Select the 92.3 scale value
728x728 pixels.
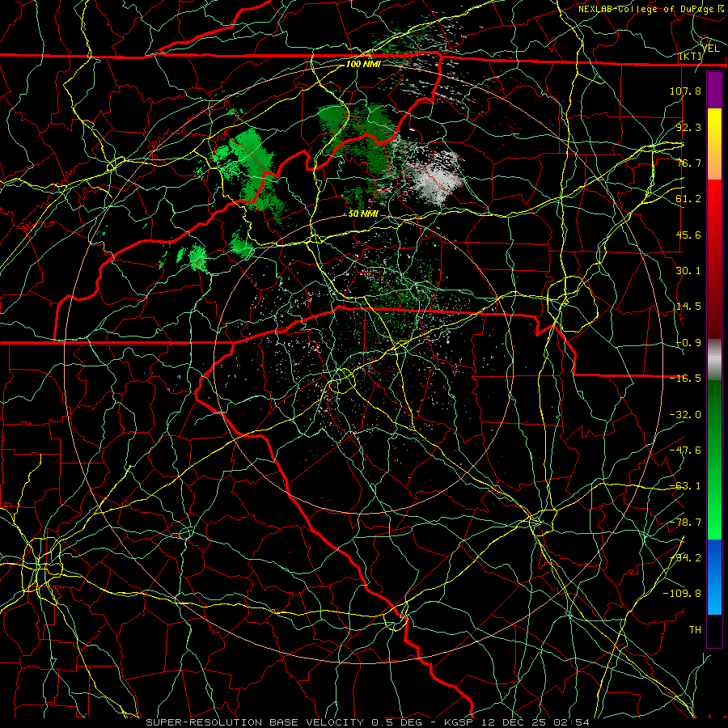click(x=688, y=127)
